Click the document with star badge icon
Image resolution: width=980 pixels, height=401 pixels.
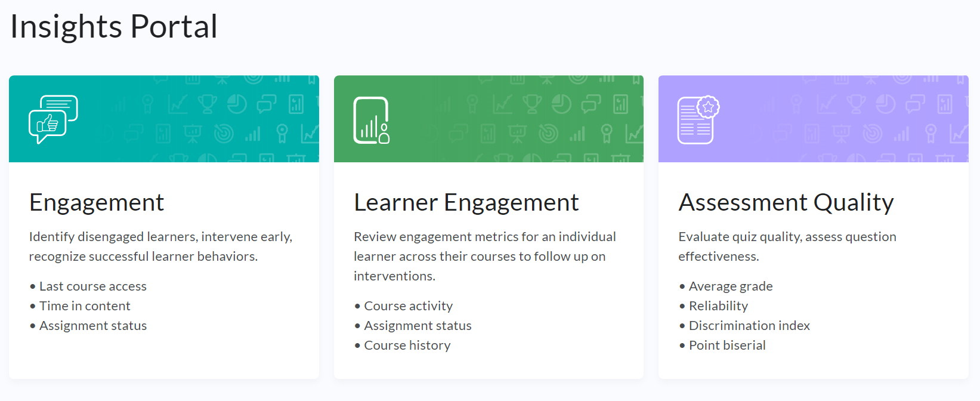[698, 120]
